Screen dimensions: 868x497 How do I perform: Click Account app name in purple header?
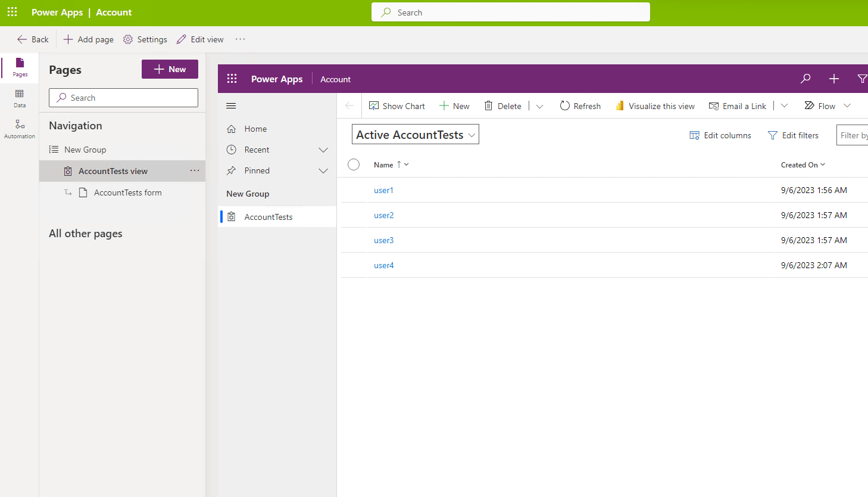pyautogui.click(x=335, y=79)
